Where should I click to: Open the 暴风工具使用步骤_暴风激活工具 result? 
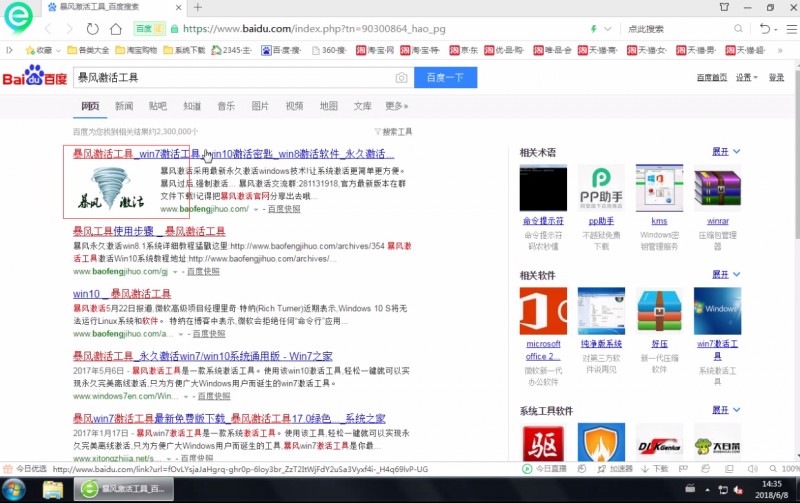point(149,231)
